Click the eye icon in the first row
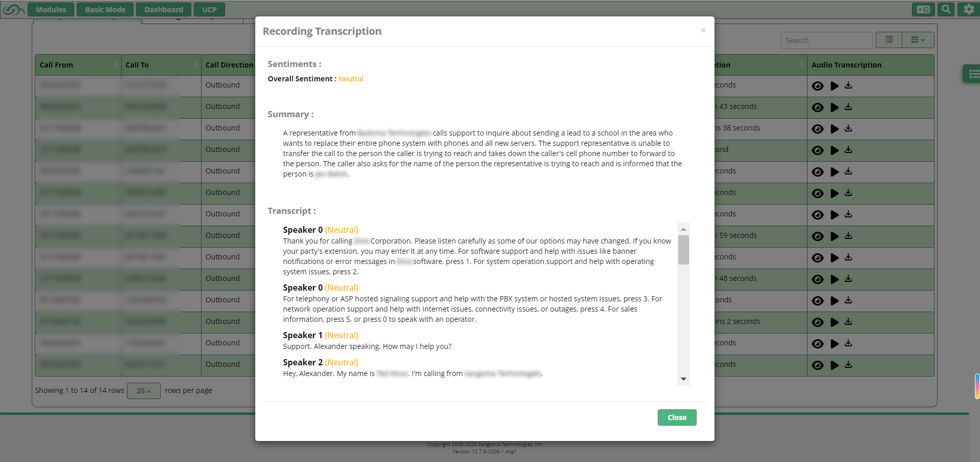The image size is (980, 462). coord(817,86)
